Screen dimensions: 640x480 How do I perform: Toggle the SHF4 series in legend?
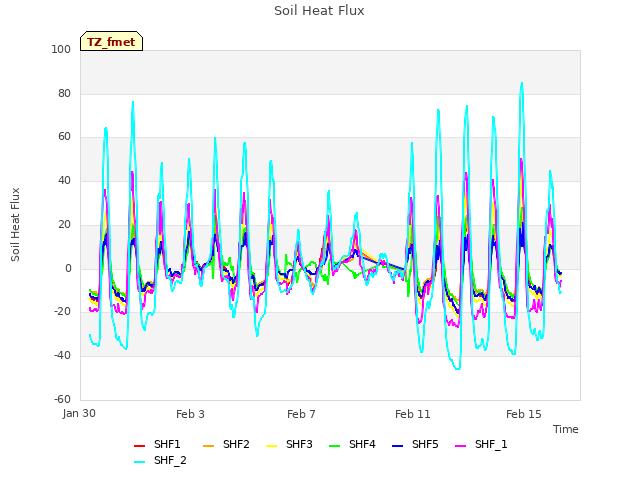click(x=352, y=444)
